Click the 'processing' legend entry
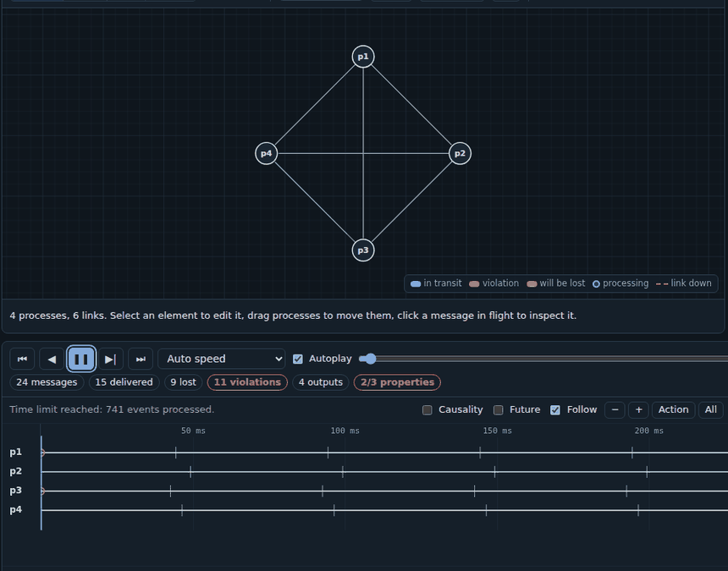Viewport: 728px width, 571px height. [620, 283]
